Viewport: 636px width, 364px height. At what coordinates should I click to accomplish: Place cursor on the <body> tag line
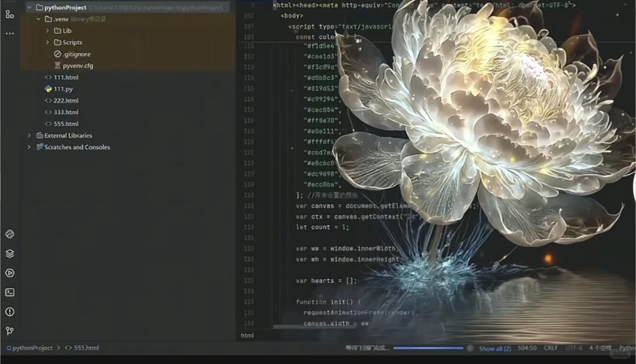coord(292,16)
